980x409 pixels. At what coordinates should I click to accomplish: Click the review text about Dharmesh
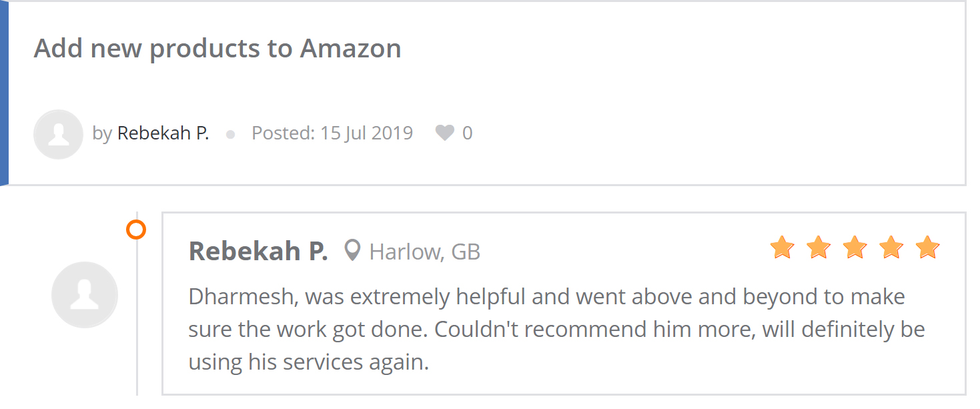pos(557,330)
